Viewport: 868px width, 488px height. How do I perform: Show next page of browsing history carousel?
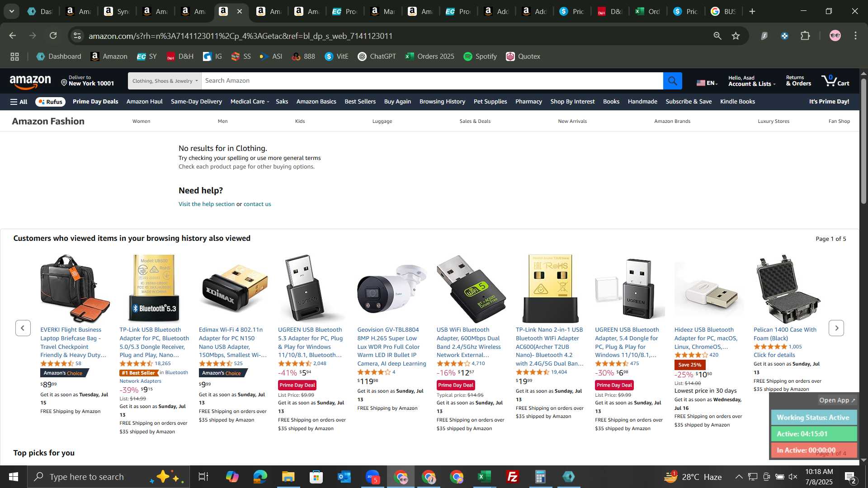click(836, 328)
